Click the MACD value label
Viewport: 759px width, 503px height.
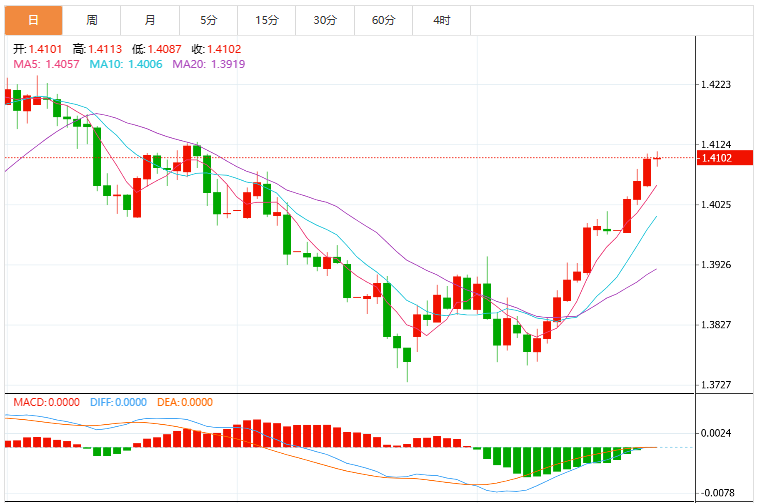(46, 402)
